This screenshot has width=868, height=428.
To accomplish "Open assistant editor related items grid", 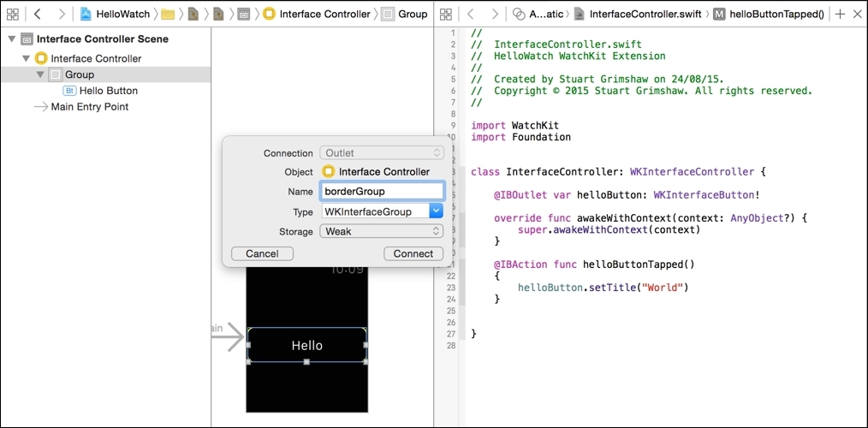I will pos(445,14).
